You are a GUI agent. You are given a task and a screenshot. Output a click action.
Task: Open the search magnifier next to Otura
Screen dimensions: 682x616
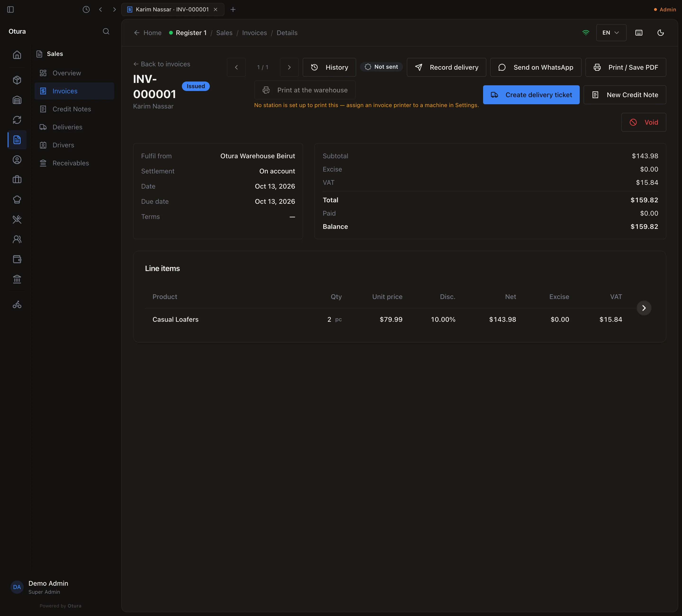click(106, 32)
